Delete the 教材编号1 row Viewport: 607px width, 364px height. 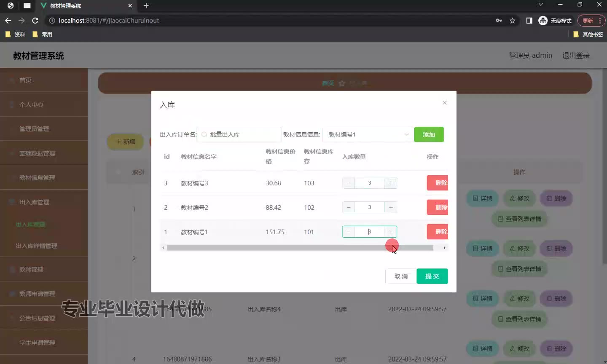click(438, 232)
